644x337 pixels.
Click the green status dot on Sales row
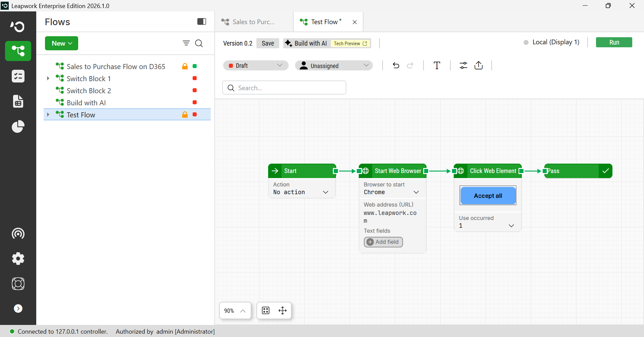[x=195, y=66]
